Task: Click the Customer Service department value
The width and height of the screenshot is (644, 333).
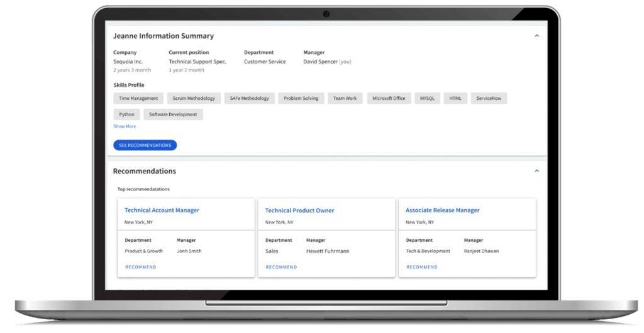Action: click(x=265, y=62)
